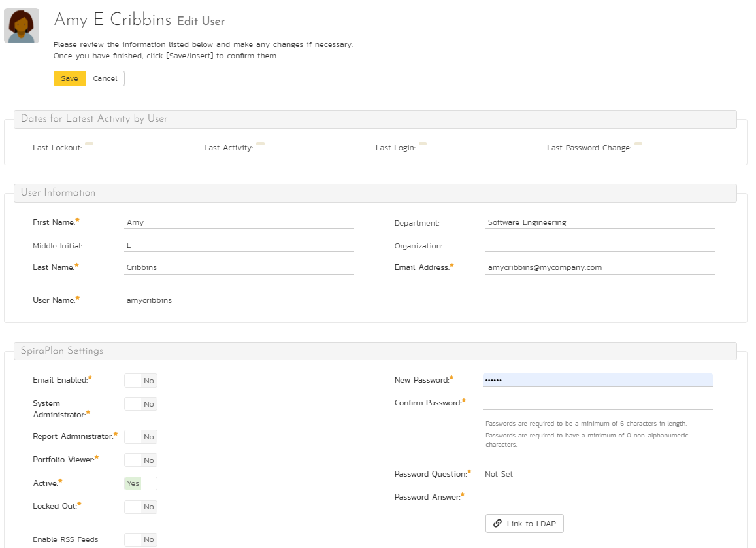The image size is (756, 548).
Task: Focus the Password Question field
Action: click(597, 474)
